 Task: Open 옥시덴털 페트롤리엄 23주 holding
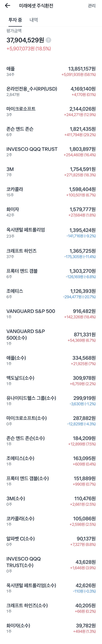(51, 233)
